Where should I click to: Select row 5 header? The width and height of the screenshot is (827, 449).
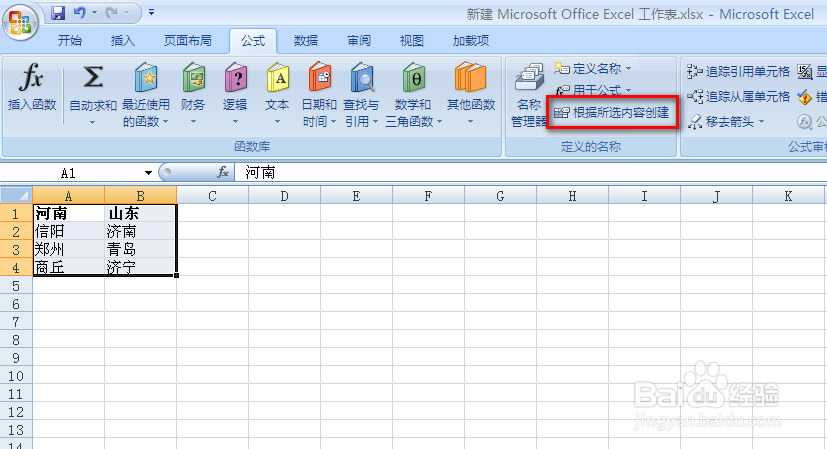pyautogui.click(x=16, y=285)
